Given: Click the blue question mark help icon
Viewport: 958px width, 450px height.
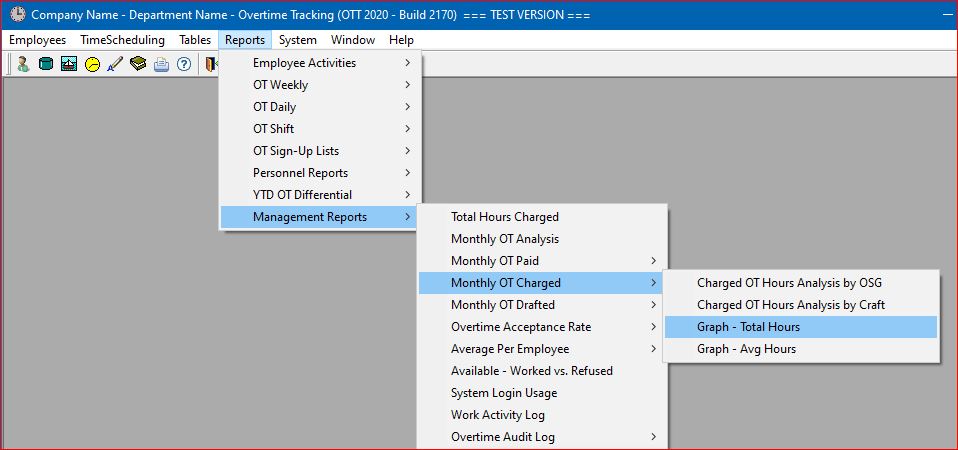Looking at the screenshot, I should 184,64.
